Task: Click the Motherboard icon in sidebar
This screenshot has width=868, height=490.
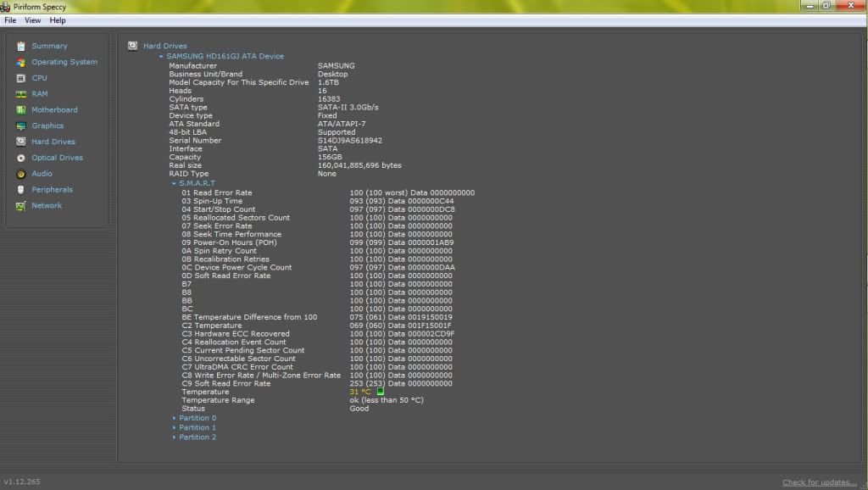Action: [21, 110]
